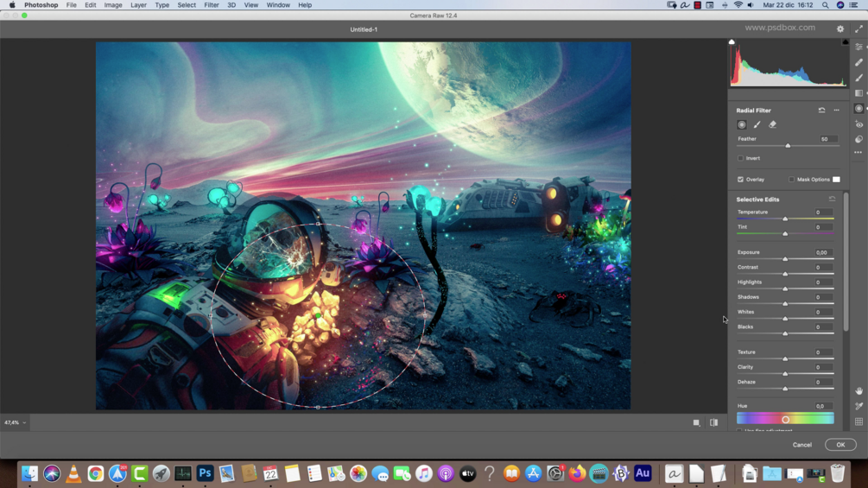Reset Selective Edits with the arrow icon
This screenshot has height=488, width=868.
(x=832, y=199)
